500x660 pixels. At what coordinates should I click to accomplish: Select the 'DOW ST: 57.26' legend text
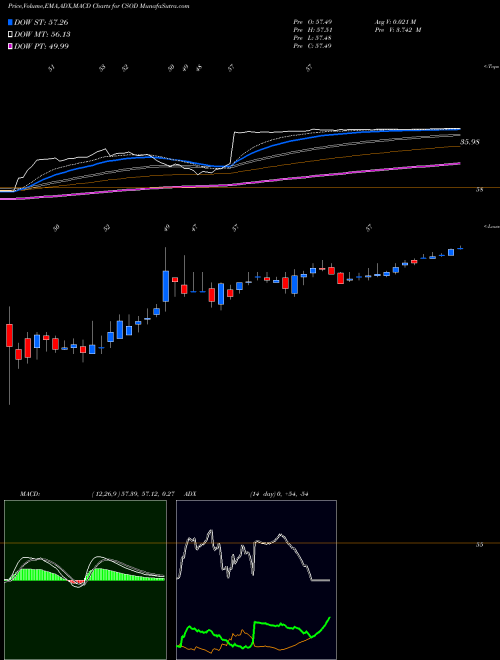41,22
